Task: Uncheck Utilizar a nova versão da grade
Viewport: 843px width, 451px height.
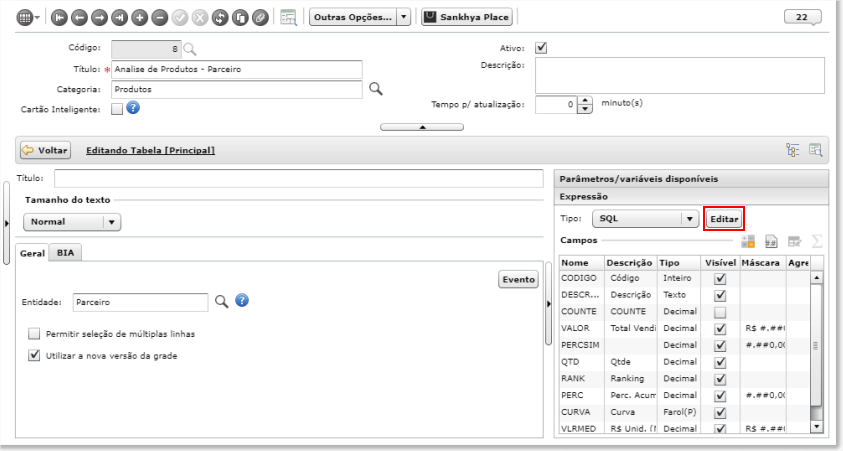Action: pyautogui.click(x=34, y=355)
